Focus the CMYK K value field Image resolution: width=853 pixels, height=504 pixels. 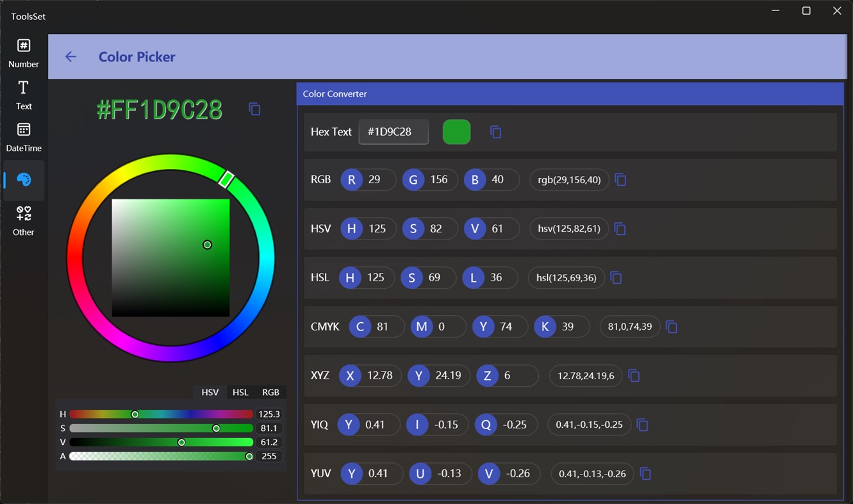click(562, 327)
